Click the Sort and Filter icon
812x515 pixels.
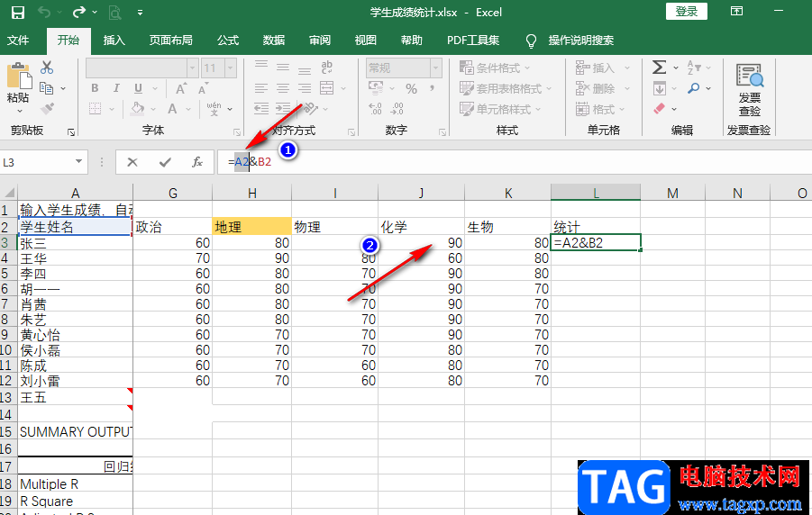pyautogui.click(x=694, y=68)
